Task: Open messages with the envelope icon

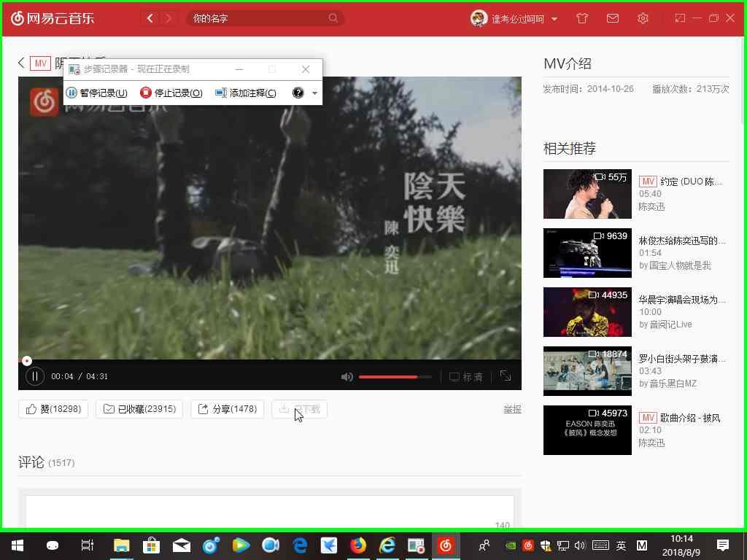Action: [613, 18]
